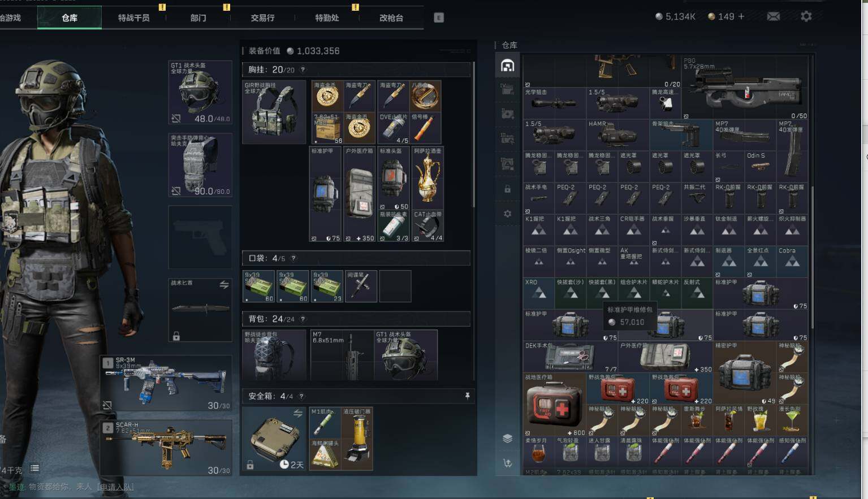Open the mail inbox icon

(774, 16)
